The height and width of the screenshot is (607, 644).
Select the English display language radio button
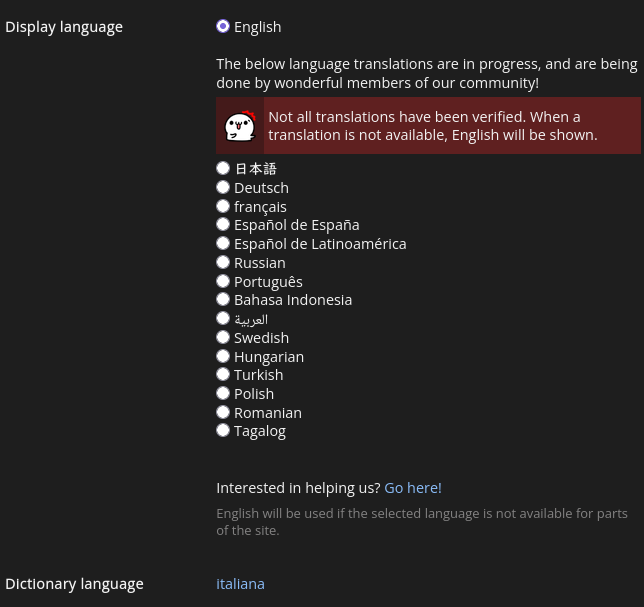tap(223, 26)
